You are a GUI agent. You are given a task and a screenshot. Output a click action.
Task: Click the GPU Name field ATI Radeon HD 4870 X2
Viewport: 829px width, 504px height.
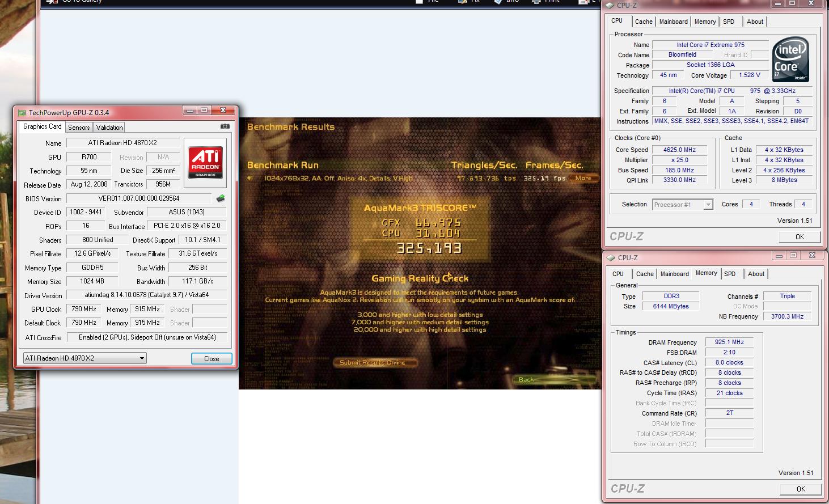pos(123,143)
